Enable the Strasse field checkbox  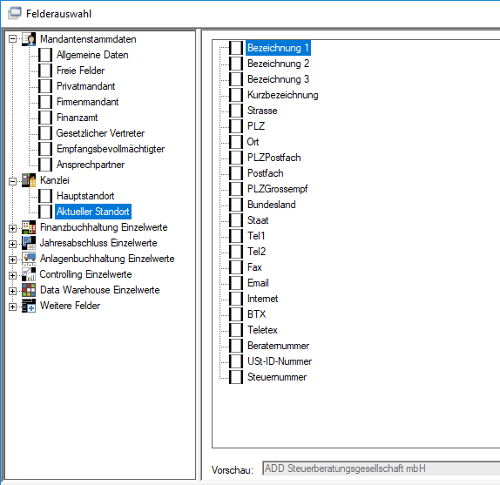pyautogui.click(x=236, y=111)
